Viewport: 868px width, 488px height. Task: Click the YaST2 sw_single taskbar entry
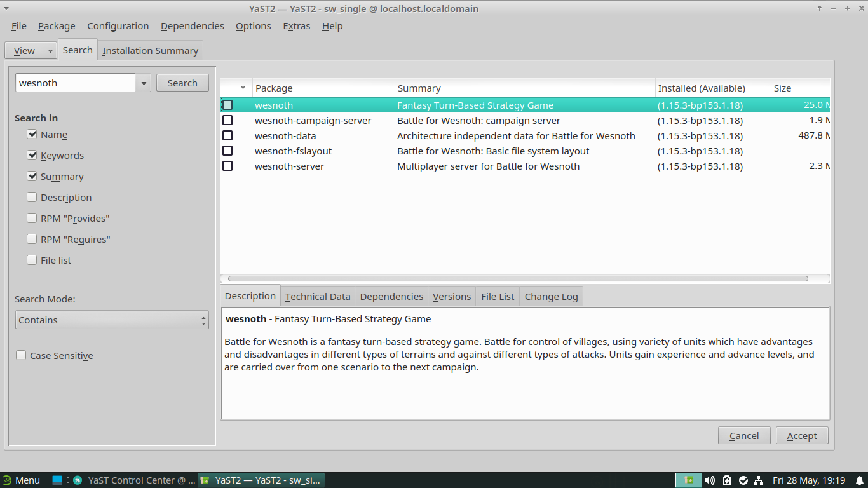click(261, 480)
